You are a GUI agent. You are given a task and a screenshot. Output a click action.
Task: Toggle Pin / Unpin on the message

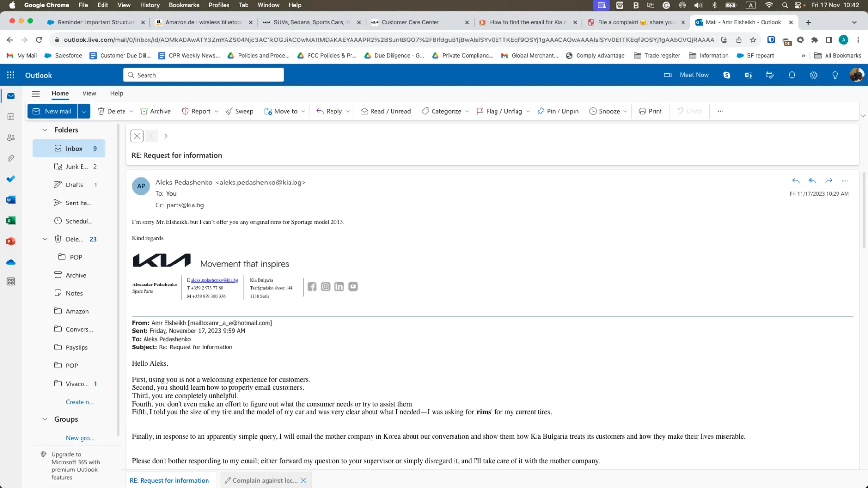point(558,111)
